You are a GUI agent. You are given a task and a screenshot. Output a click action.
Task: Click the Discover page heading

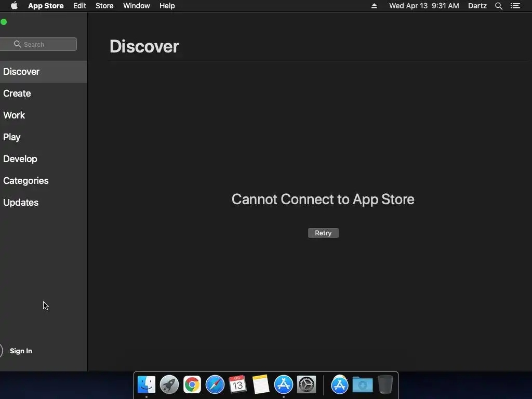click(144, 46)
